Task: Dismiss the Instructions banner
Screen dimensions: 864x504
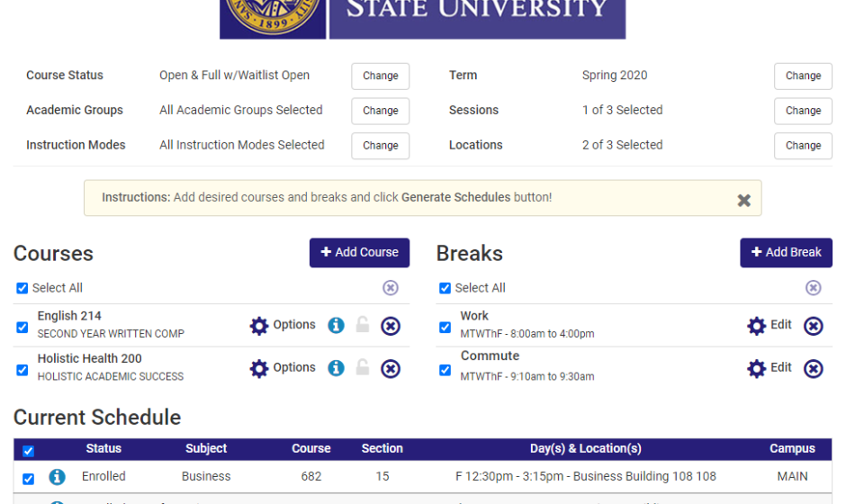Action: [744, 201]
